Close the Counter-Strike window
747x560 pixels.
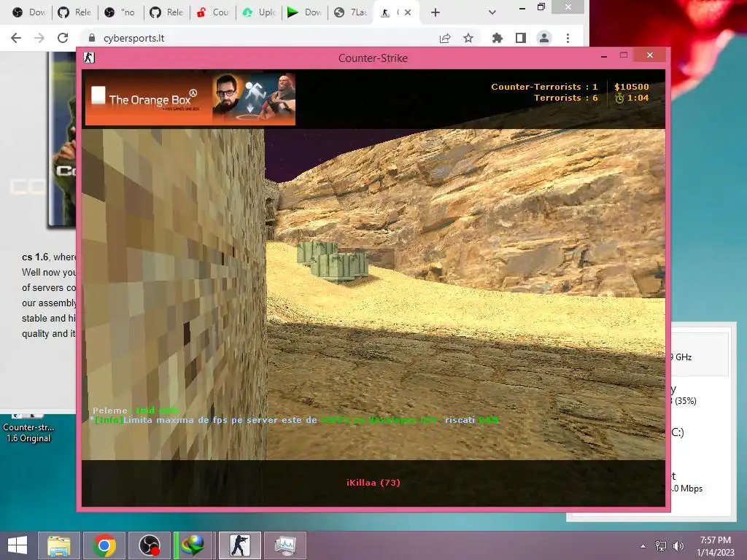[x=650, y=55]
